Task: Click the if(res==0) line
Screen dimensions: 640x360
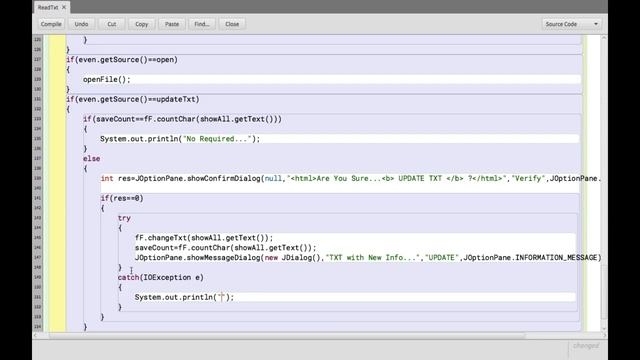Action: pyautogui.click(x=122, y=198)
